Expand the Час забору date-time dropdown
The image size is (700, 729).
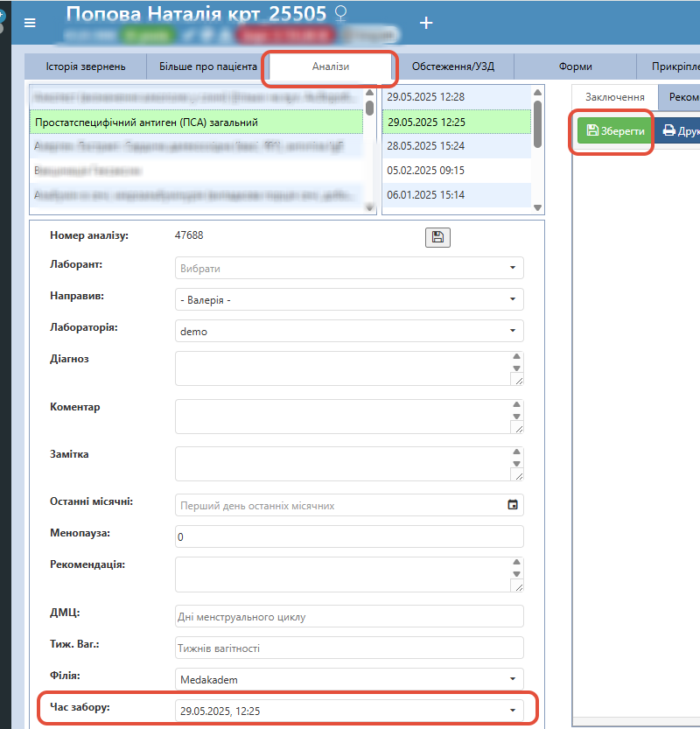click(x=349, y=711)
